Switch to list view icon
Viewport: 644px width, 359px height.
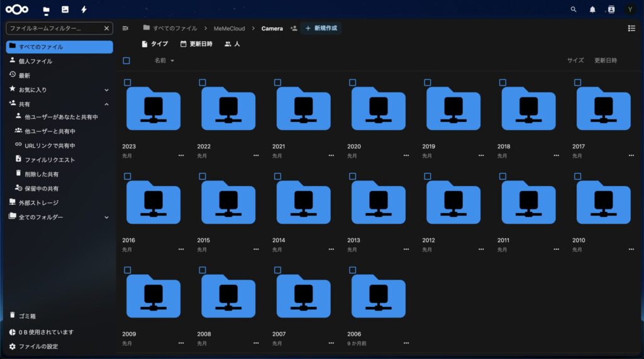click(x=631, y=28)
